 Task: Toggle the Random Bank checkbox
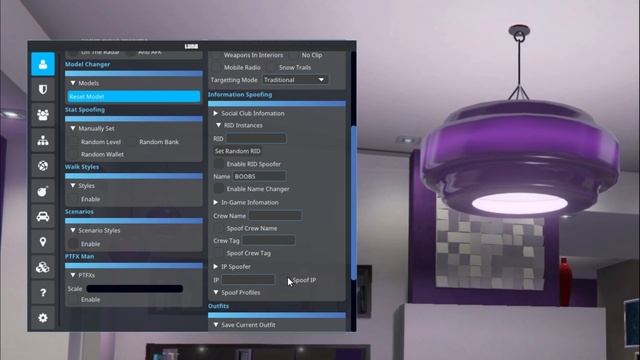132,142
